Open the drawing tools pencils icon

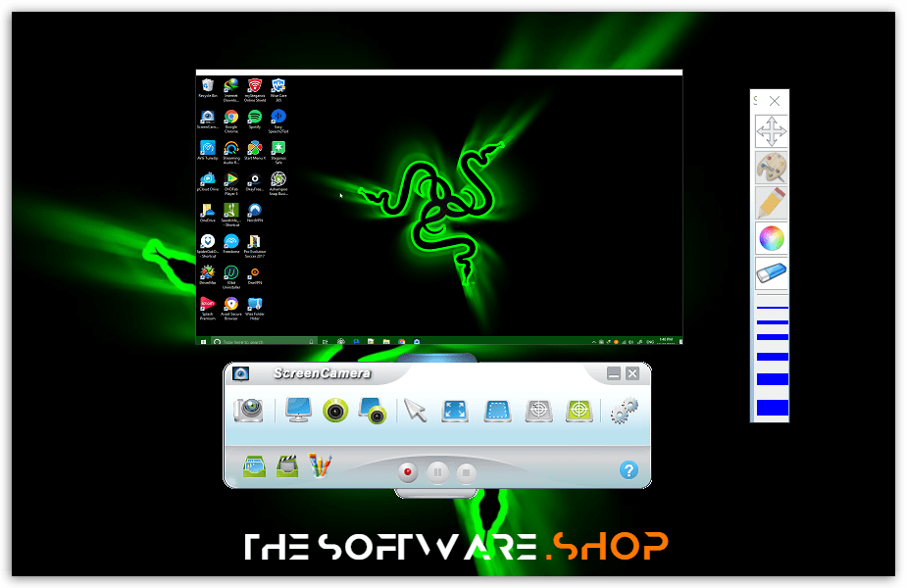[x=320, y=465]
